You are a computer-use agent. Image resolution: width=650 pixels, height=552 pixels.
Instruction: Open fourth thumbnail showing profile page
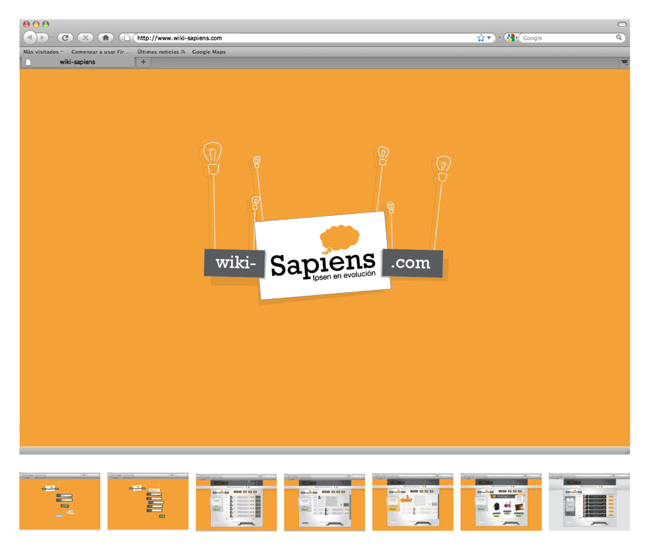tap(325, 502)
